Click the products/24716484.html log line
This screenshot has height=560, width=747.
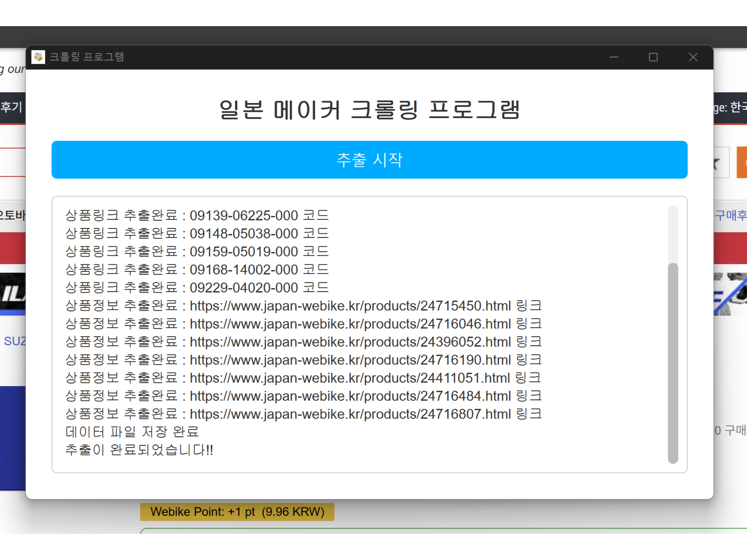coord(304,396)
